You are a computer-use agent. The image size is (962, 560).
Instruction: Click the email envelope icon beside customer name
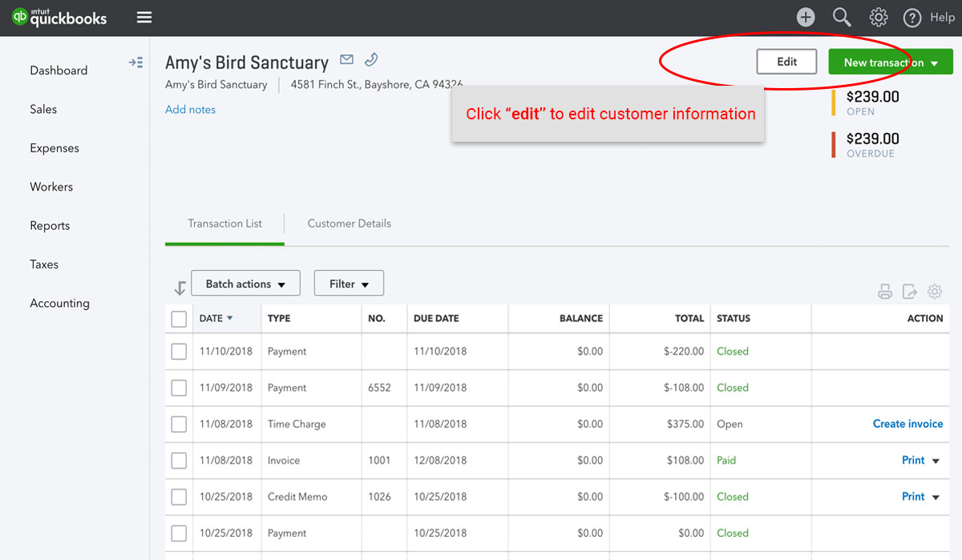click(346, 59)
